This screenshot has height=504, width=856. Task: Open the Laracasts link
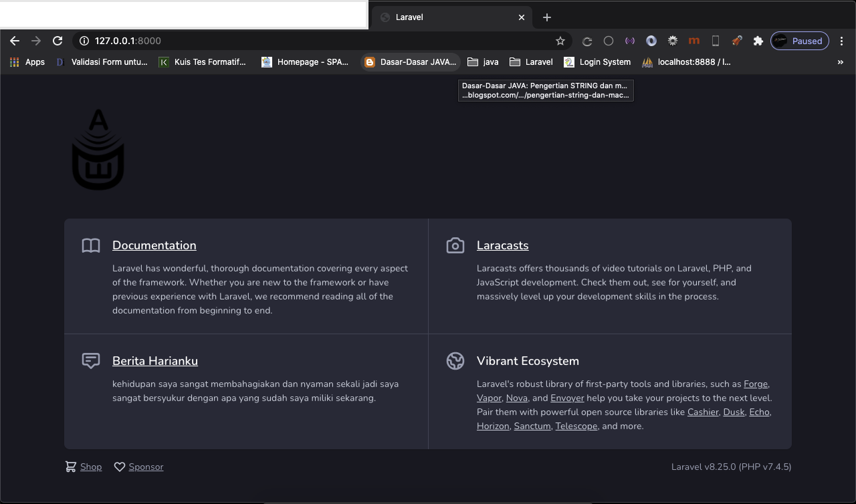point(503,245)
